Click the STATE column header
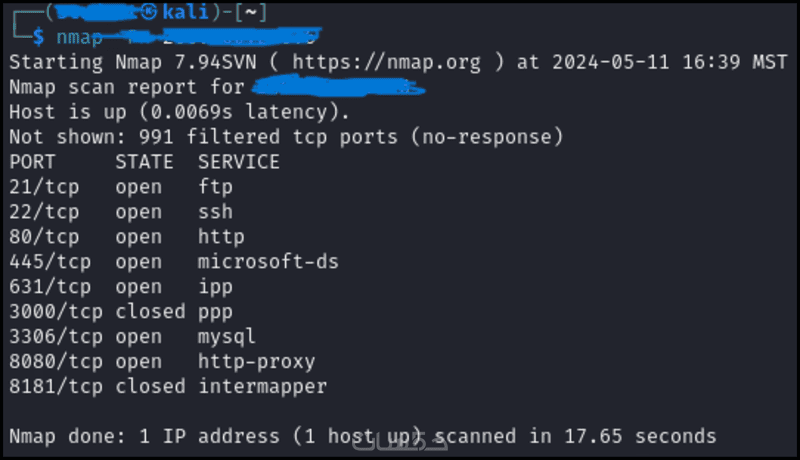Screen dimensions: 800x460 144,161
